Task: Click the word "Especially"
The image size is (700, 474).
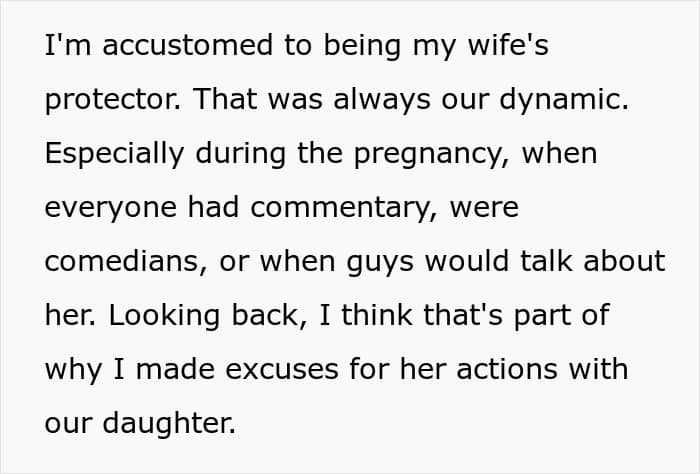Action: pyautogui.click(x=115, y=155)
